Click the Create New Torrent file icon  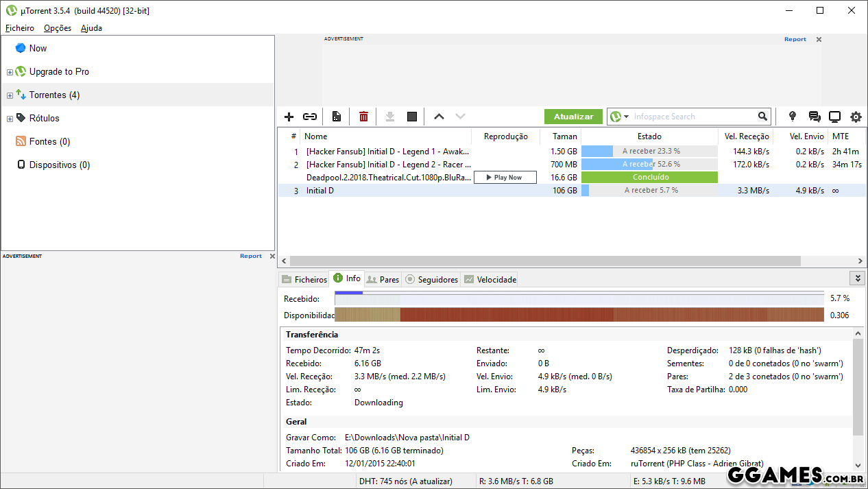pyautogui.click(x=337, y=117)
